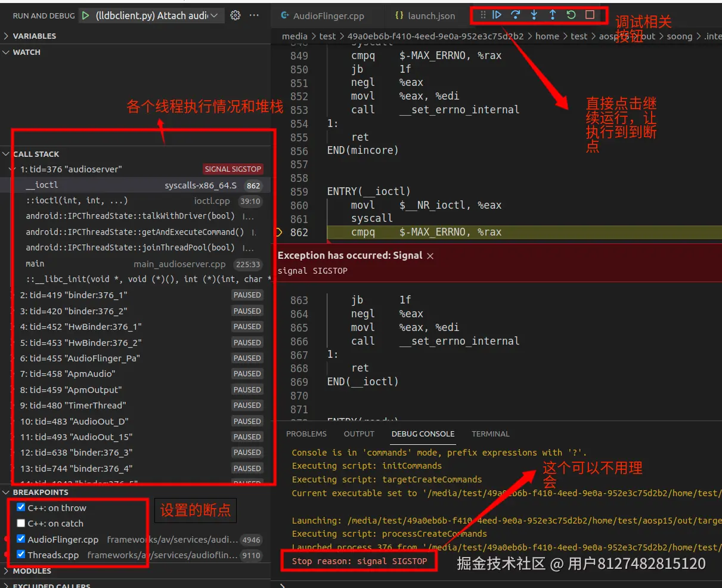Screen dimensions: 722x588
Task: Restart the debug session
Action: [571, 15]
